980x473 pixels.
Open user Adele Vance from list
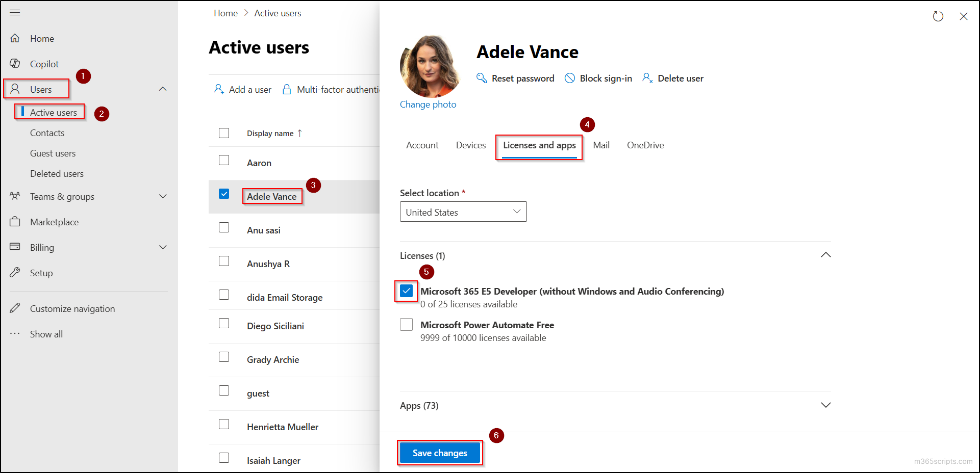(271, 196)
